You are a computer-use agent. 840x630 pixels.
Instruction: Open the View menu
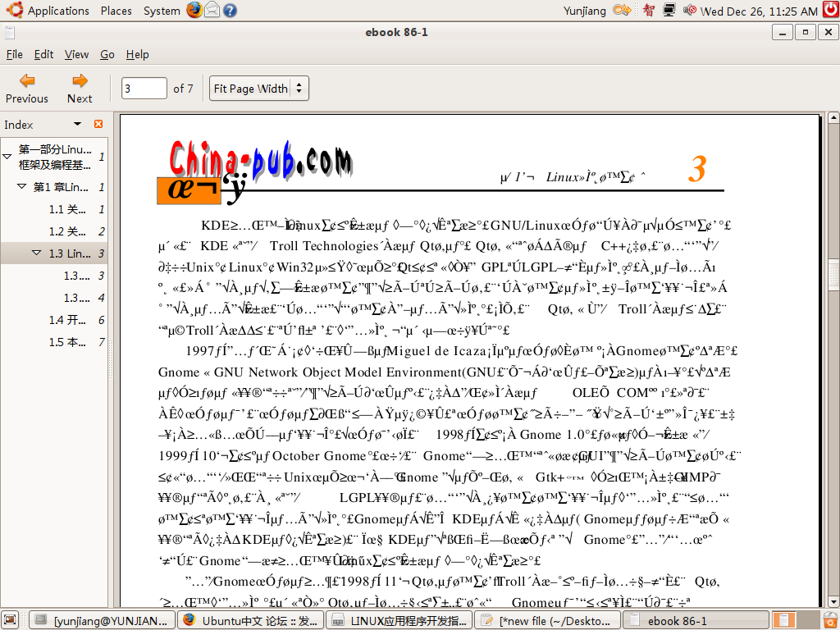[x=76, y=54]
